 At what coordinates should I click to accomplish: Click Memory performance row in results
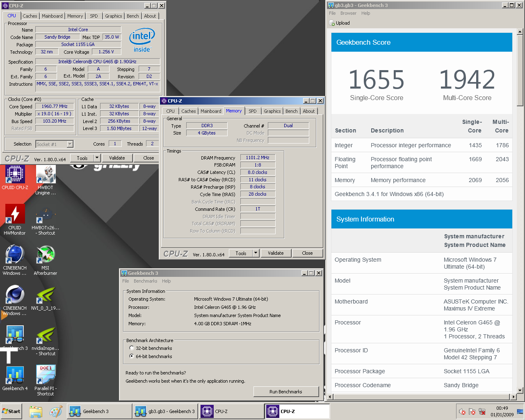422,180
